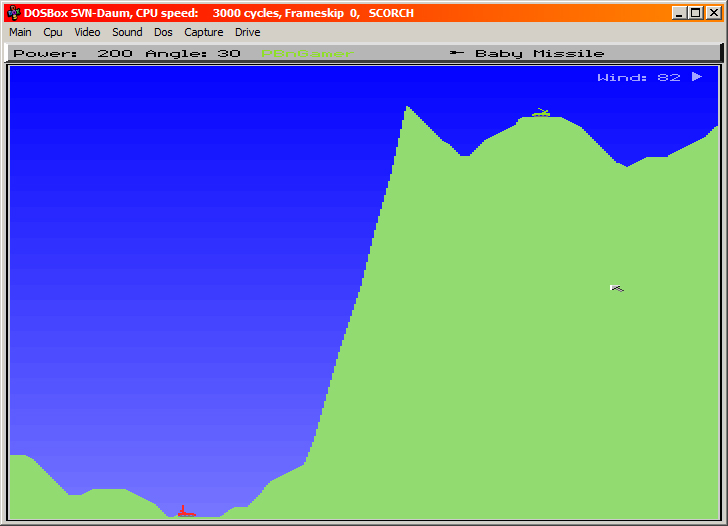The height and width of the screenshot is (526, 728).
Task: Open the Cpu menu
Action: pos(53,32)
